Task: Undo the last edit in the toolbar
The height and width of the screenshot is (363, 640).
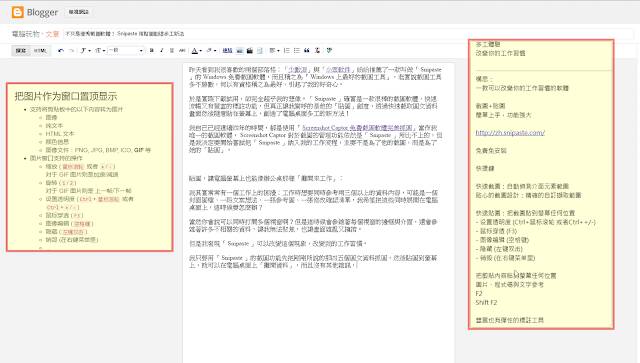Action: (61, 51)
